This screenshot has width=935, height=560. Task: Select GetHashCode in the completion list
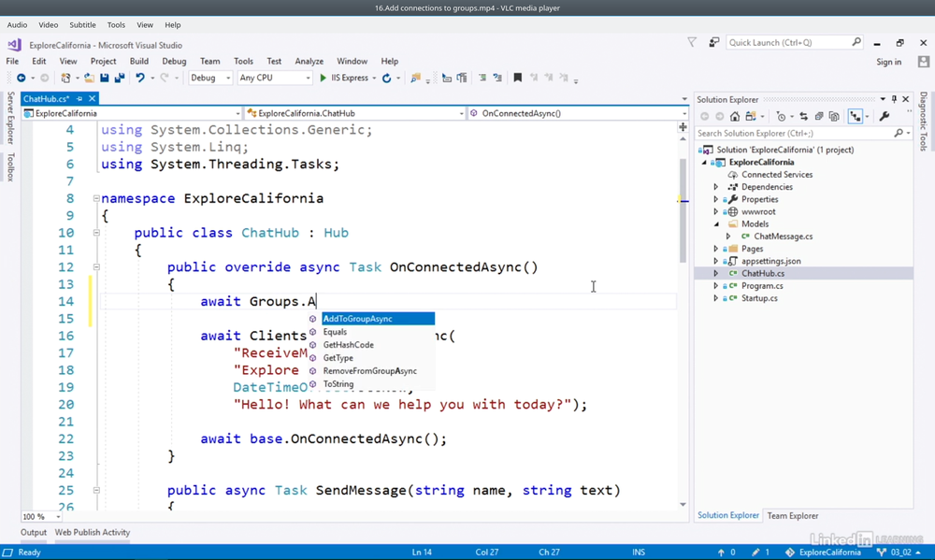[348, 345]
